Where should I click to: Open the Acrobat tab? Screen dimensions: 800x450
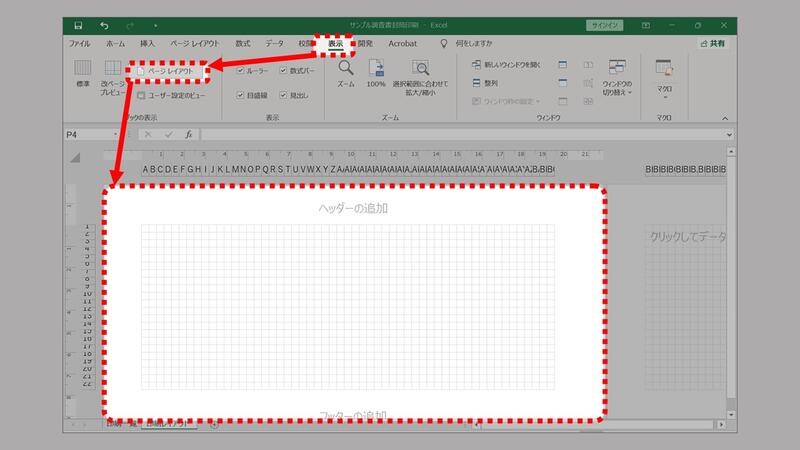pos(403,43)
